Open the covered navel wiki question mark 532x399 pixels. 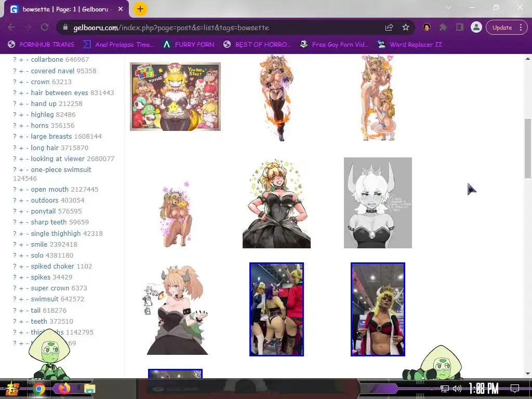coord(15,71)
